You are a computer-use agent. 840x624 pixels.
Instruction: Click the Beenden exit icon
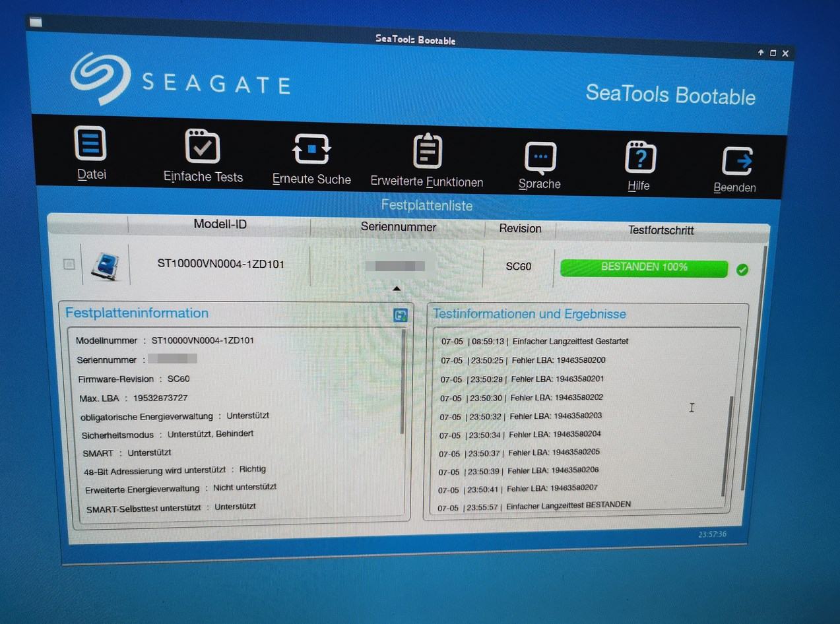(x=736, y=162)
